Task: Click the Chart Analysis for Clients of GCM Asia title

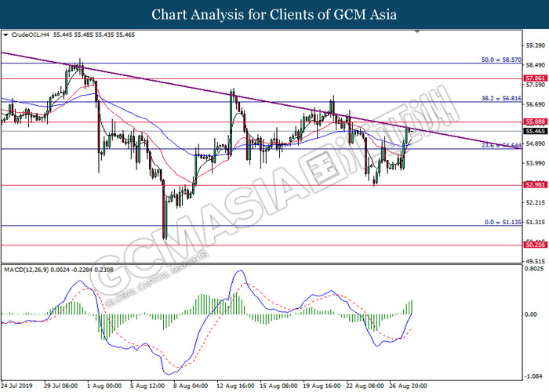Action: pos(274,15)
